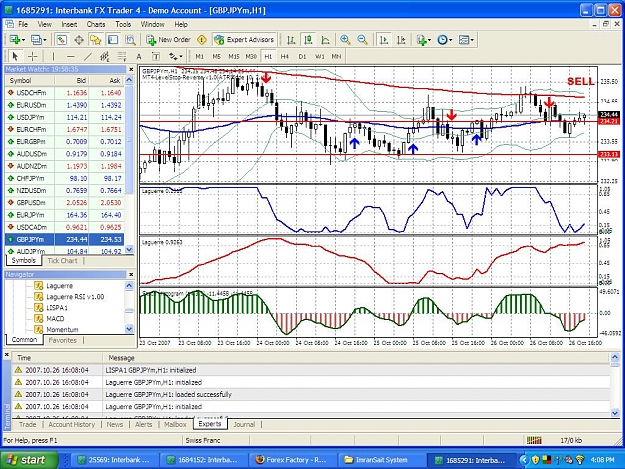625x469 pixels.
Task: Click the Windows start button
Action: point(29,460)
